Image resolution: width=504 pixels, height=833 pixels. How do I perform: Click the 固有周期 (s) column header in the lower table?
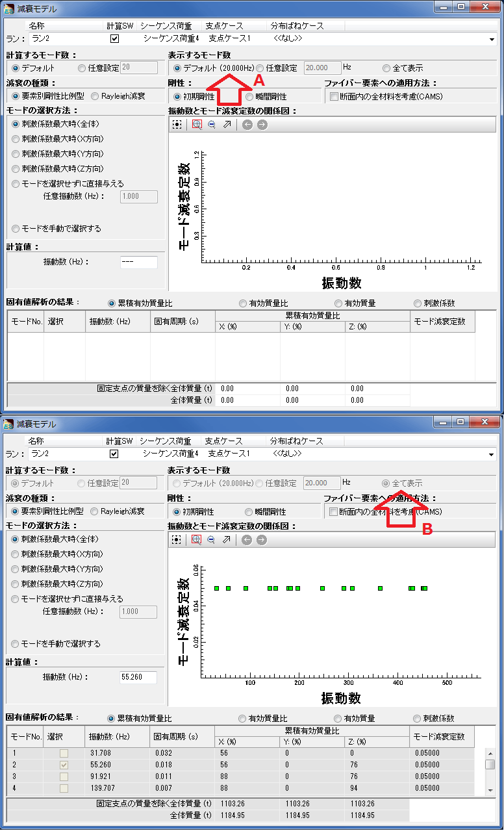click(183, 736)
